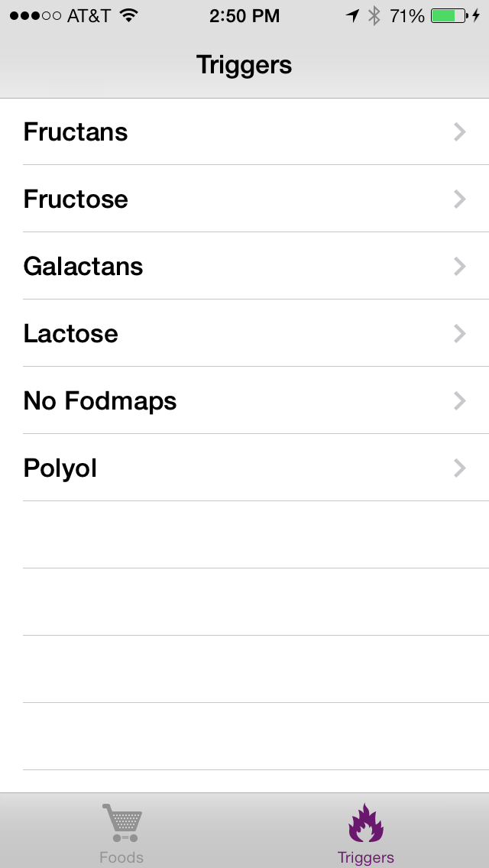Screen dimensions: 489x868
Task: Tap the location arrow status icon
Action: click(352, 15)
